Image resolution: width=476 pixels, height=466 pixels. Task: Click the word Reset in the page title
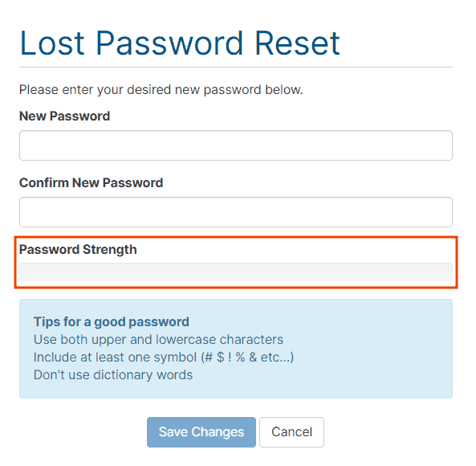(x=297, y=43)
